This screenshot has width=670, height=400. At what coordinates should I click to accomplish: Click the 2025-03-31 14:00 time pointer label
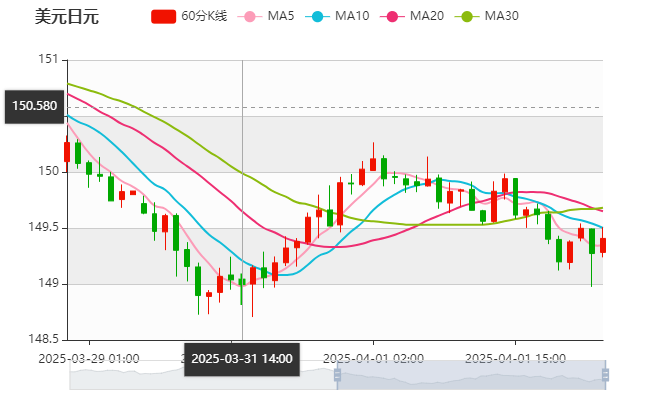coord(241,358)
